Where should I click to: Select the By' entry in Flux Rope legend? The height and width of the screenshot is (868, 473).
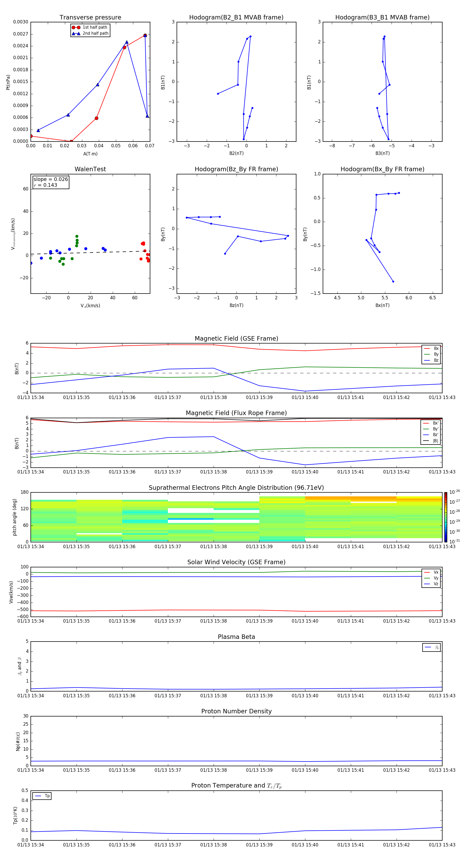[431, 429]
